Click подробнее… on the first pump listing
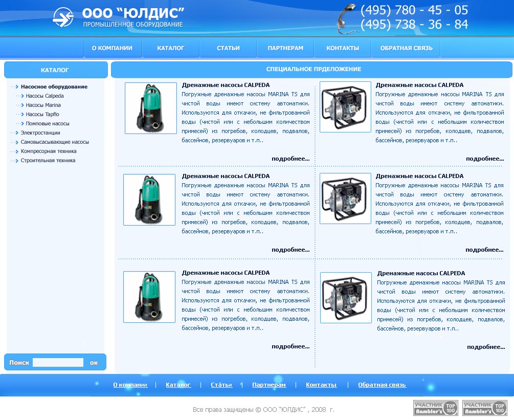The width and height of the screenshot is (514, 420). tap(291, 159)
